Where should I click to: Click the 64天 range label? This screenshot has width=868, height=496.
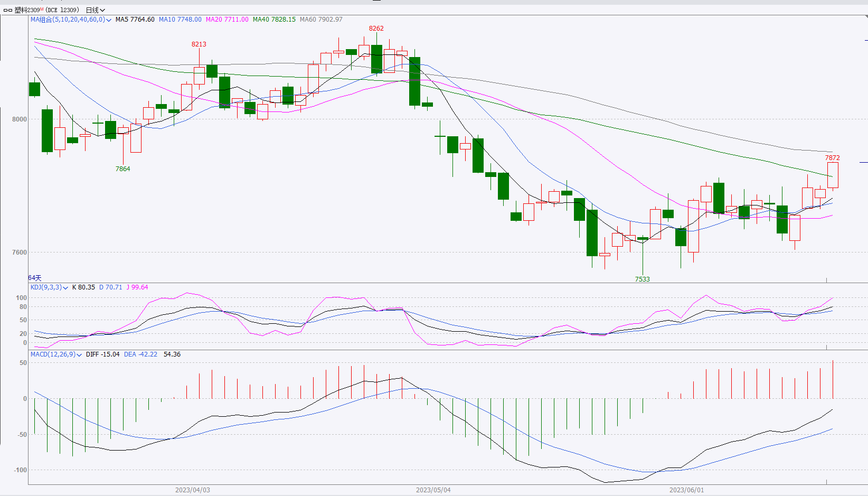coord(35,278)
